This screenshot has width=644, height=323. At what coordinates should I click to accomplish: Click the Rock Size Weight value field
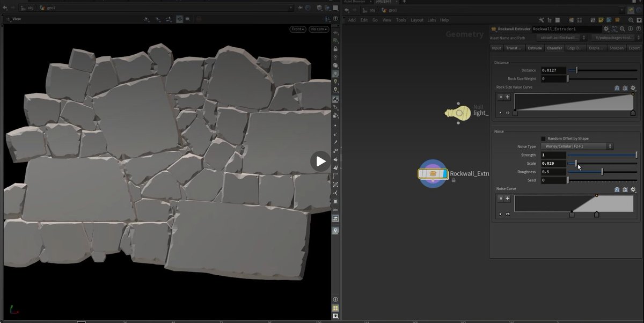tap(553, 79)
